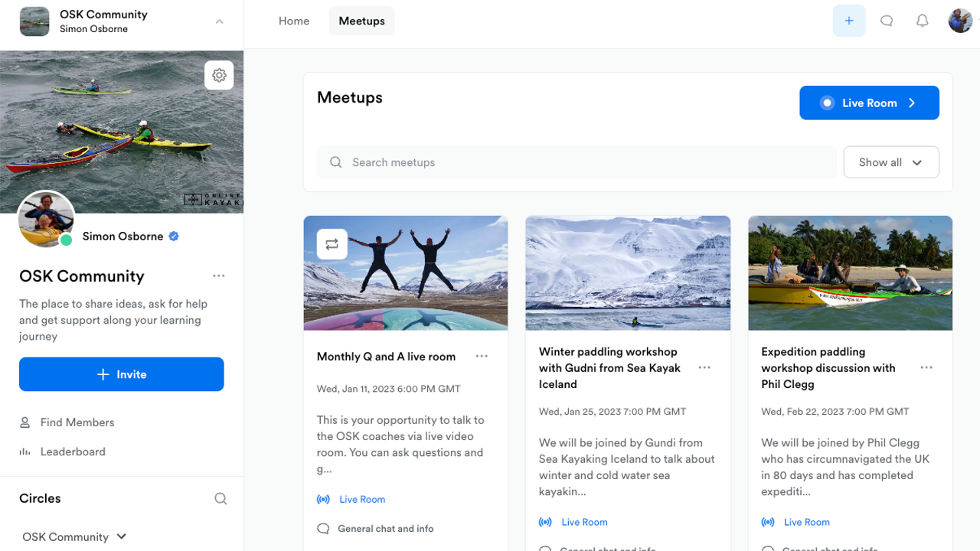Click the broadcast icon on Monthly Q and A card
980x551 pixels.
pyautogui.click(x=323, y=499)
